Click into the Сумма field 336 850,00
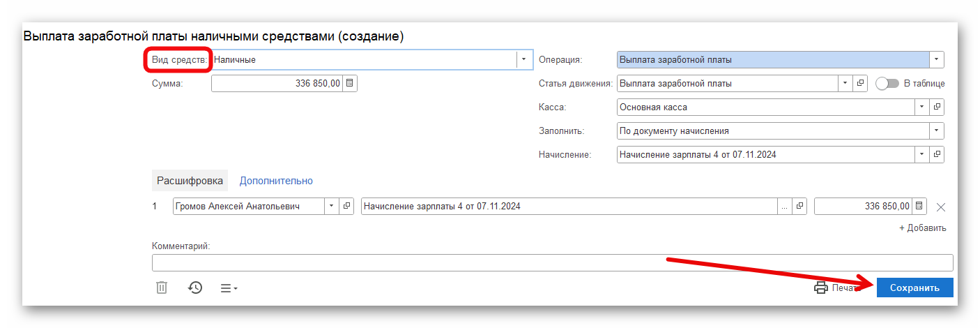Screen dimensions: 980x328 click(x=277, y=83)
